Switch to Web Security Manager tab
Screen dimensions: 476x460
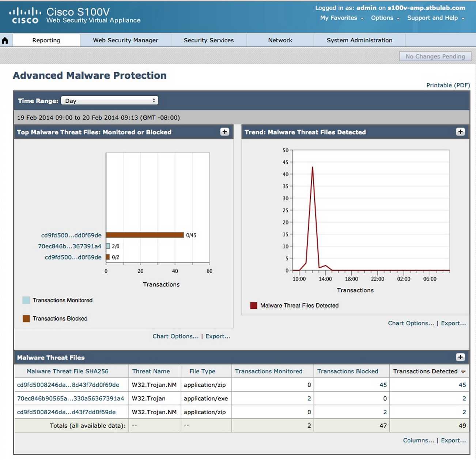pos(125,40)
